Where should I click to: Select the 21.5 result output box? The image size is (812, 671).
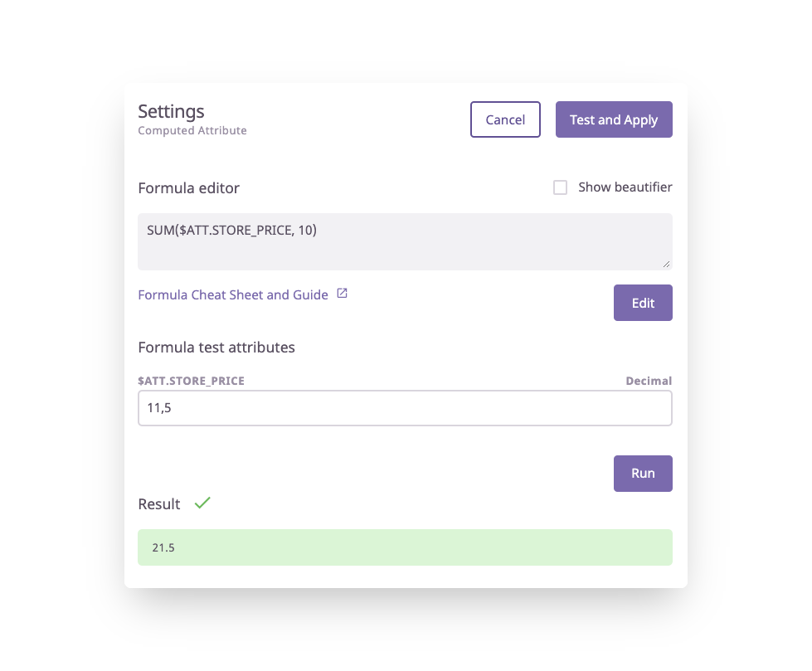[405, 547]
